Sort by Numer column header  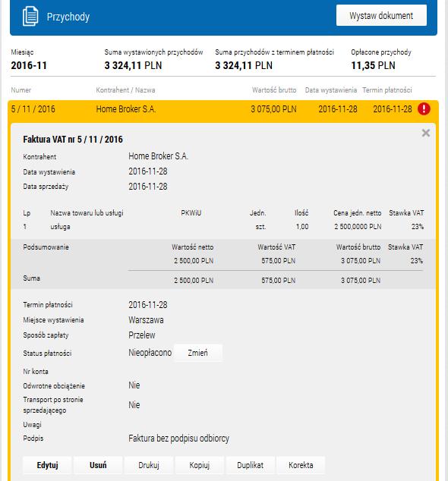[x=21, y=90]
